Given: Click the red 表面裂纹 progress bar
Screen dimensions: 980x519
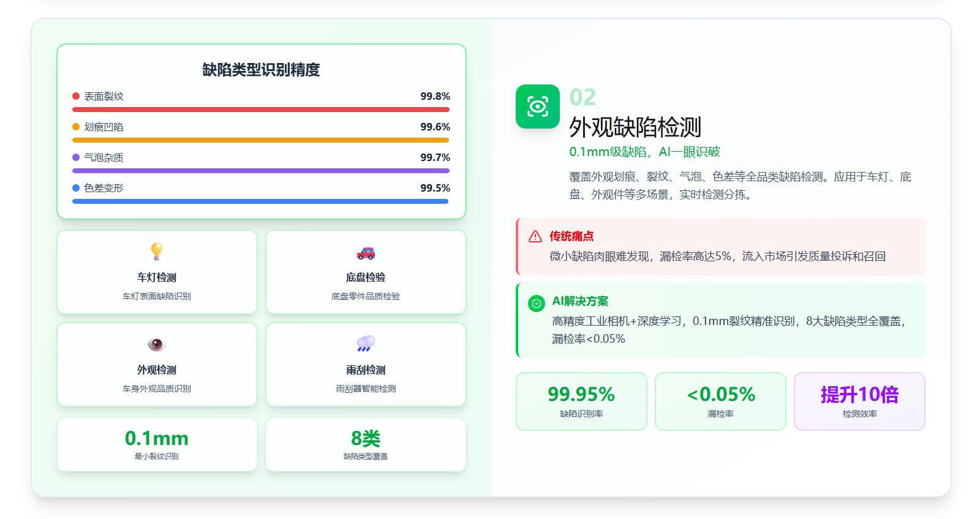Looking at the screenshot, I should (261, 110).
